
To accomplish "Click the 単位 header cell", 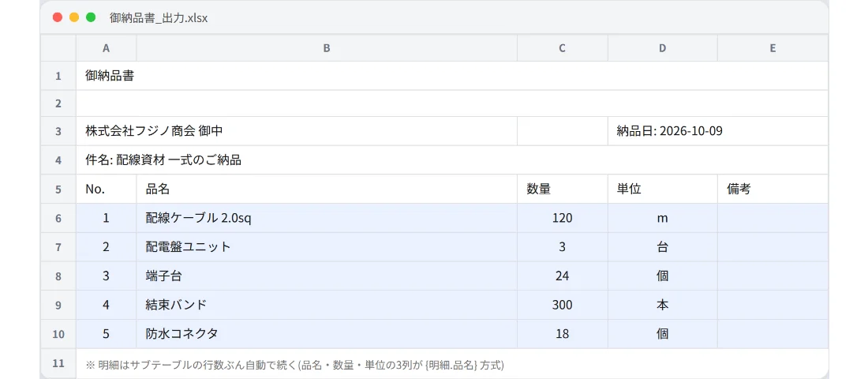I will pyautogui.click(x=663, y=189).
